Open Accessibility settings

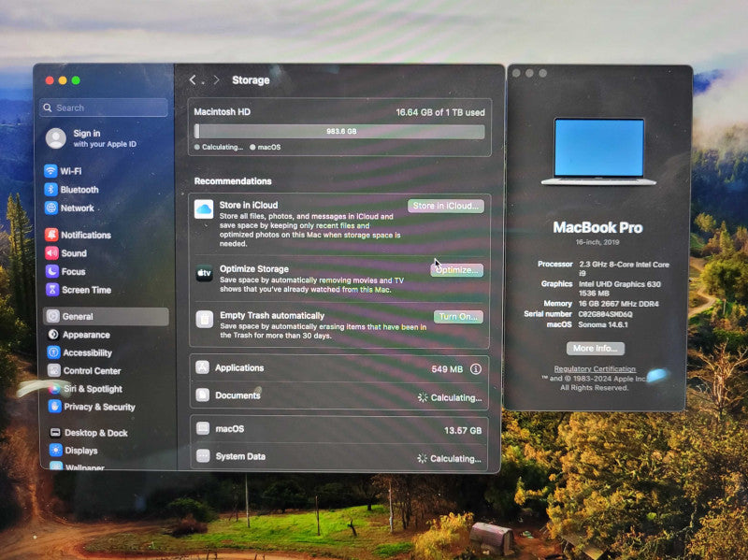(x=80, y=352)
